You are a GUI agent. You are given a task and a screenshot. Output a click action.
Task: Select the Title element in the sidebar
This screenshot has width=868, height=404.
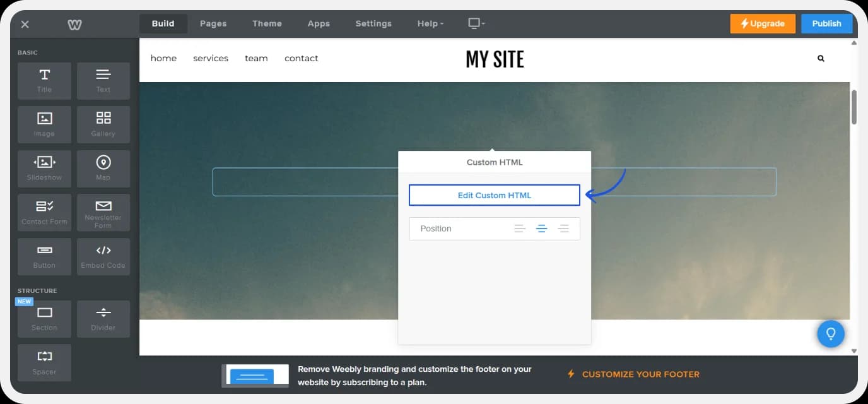point(44,81)
